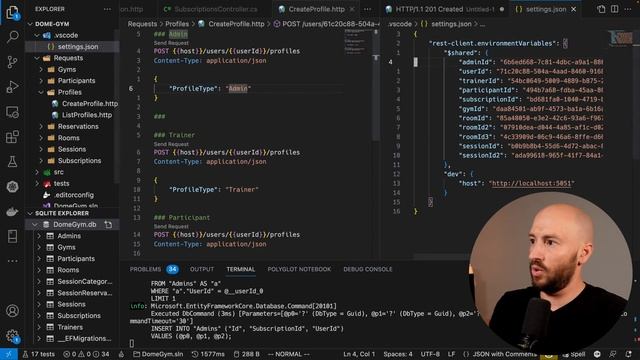This screenshot has height=360, width=640.
Task: Collapse the SQLITE EXPLORER section
Action: click(30, 213)
